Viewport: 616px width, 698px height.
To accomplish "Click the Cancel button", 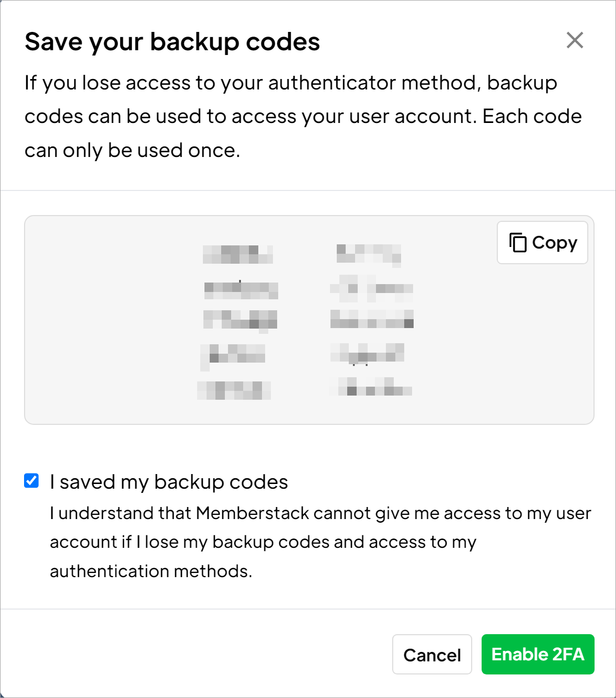I will pyautogui.click(x=432, y=655).
